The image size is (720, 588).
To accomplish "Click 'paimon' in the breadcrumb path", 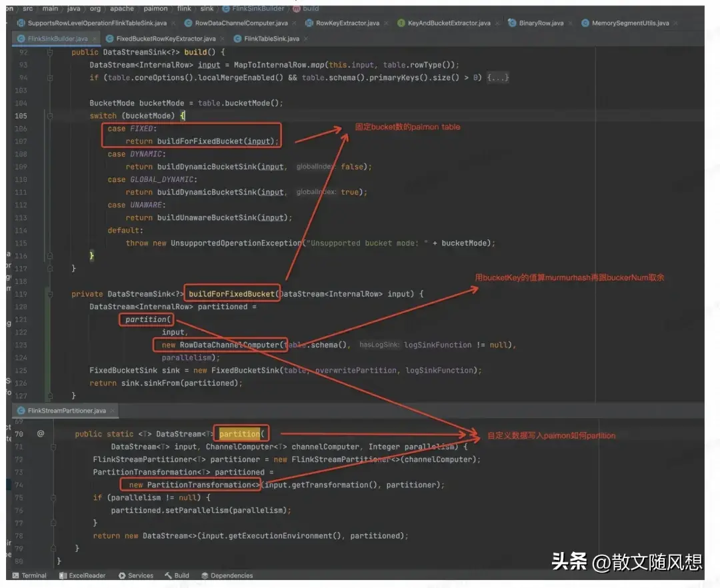I will click(x=155, y=8).
